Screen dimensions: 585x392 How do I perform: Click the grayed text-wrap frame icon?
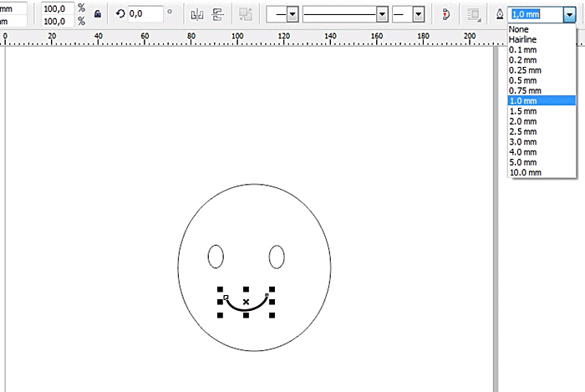click(x=474, y=15)
